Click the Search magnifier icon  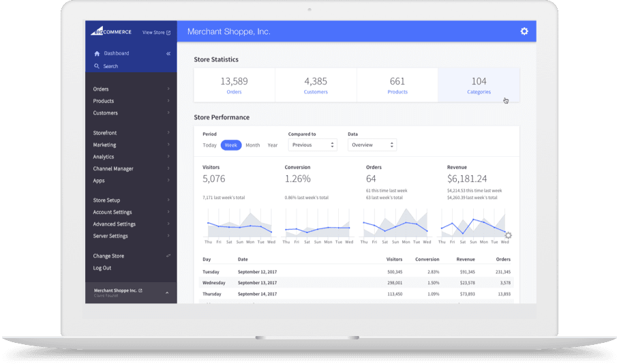97,66
